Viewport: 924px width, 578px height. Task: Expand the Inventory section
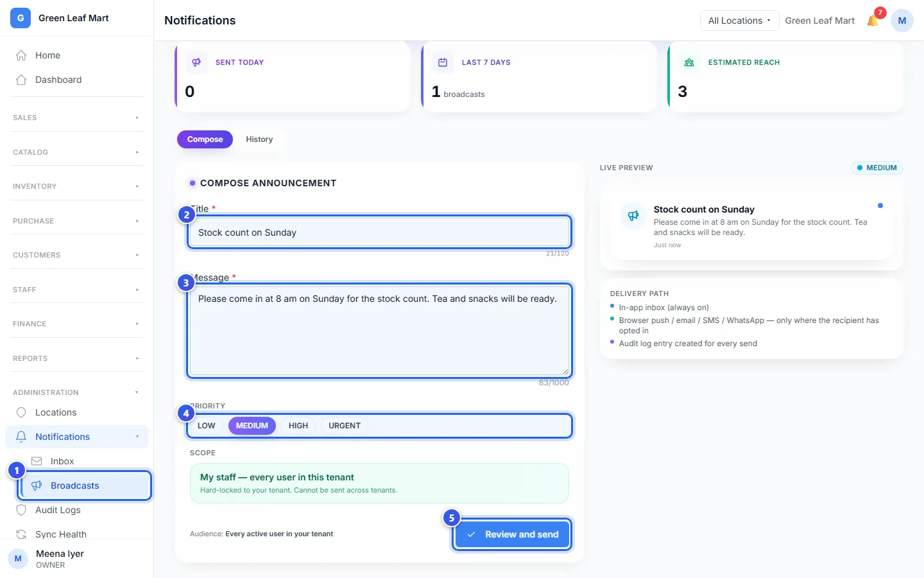click(76, 186)
